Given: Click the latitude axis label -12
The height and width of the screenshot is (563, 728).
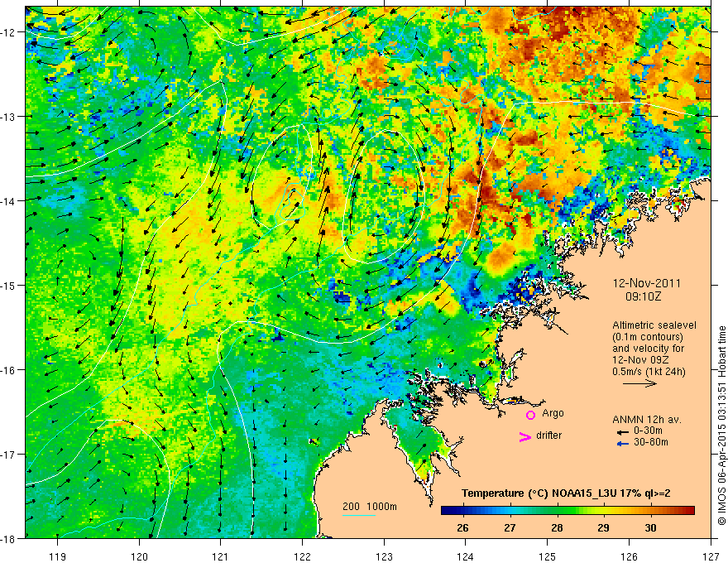Looking at the screenshot, I should [x=9, y=32].
